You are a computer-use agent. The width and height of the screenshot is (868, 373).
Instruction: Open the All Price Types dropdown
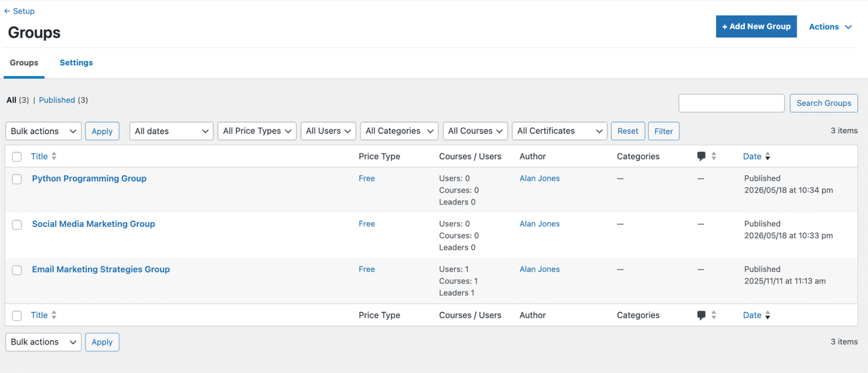(x=257, y=131)
